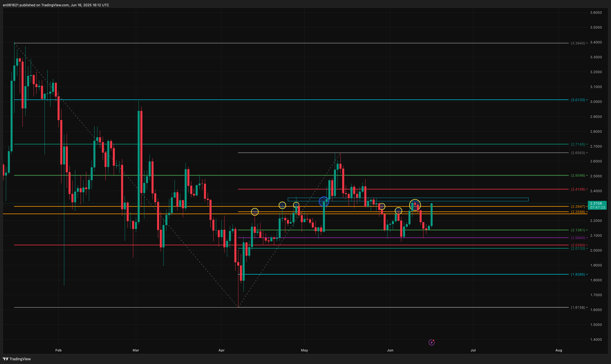Click the (2.6563) level label
611x364 pixels.
point(578,153)
